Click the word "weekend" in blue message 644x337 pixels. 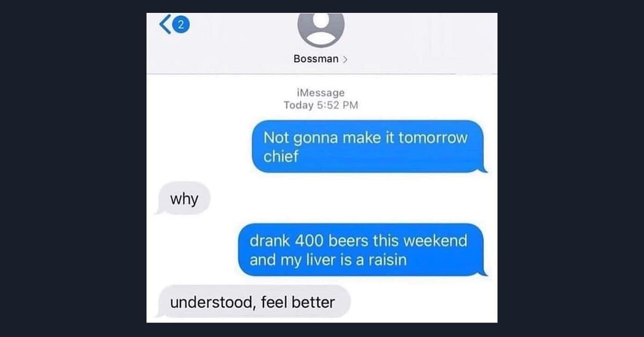435,240
